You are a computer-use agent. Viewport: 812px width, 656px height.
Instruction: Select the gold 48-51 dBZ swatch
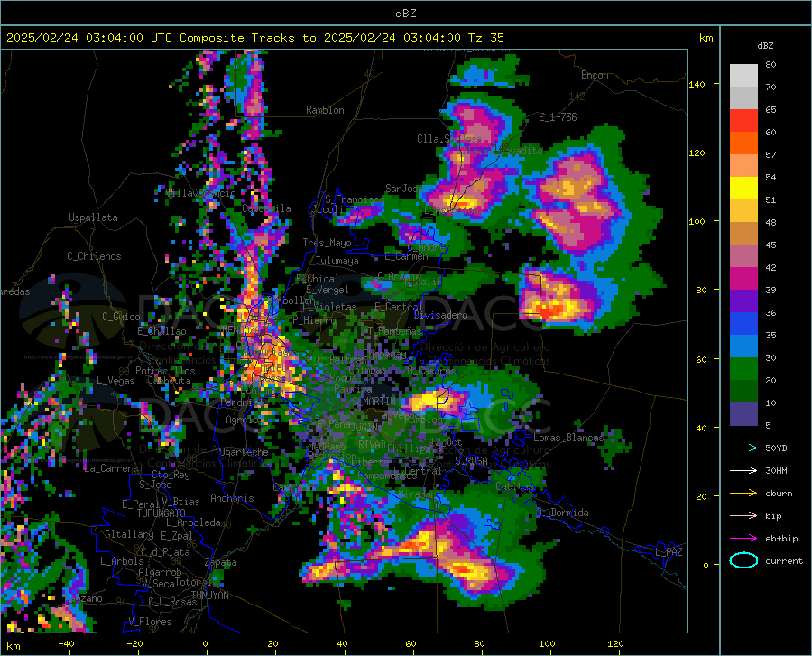tap(743, 211)
